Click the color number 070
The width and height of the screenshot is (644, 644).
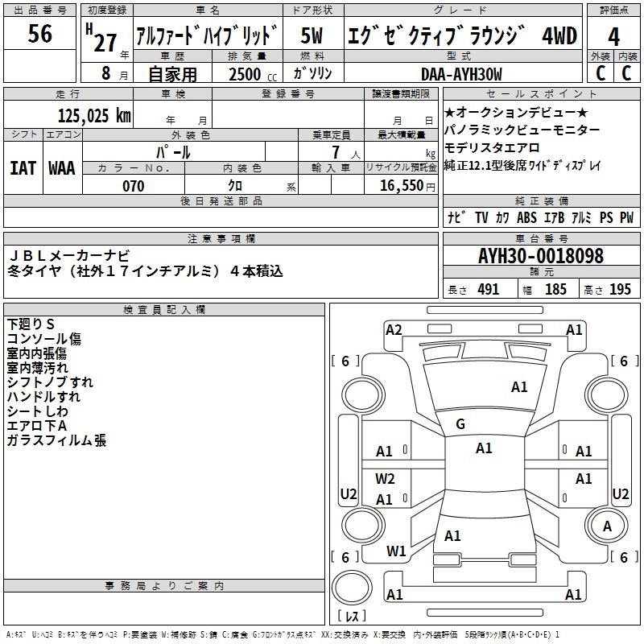pyautogui.click(x=133, y=186)
